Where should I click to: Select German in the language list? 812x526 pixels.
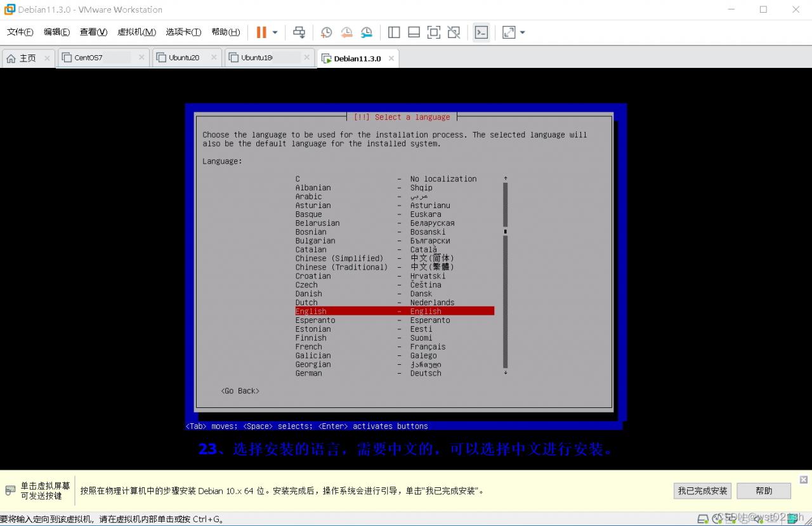(x=395, y=374)
